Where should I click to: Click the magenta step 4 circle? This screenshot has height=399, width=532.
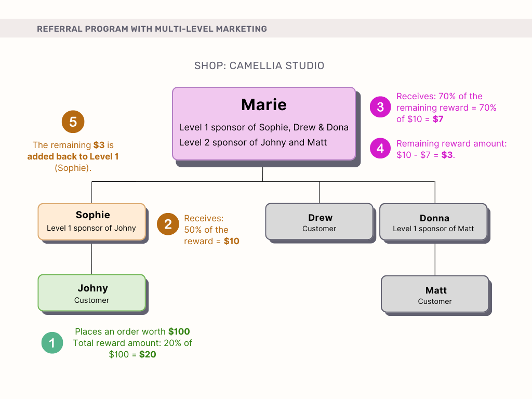[380, 148]
